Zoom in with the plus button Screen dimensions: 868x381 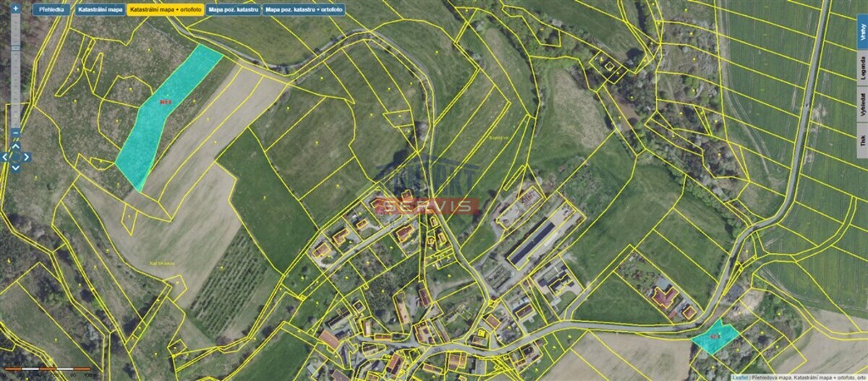click(x=15, y=9)
